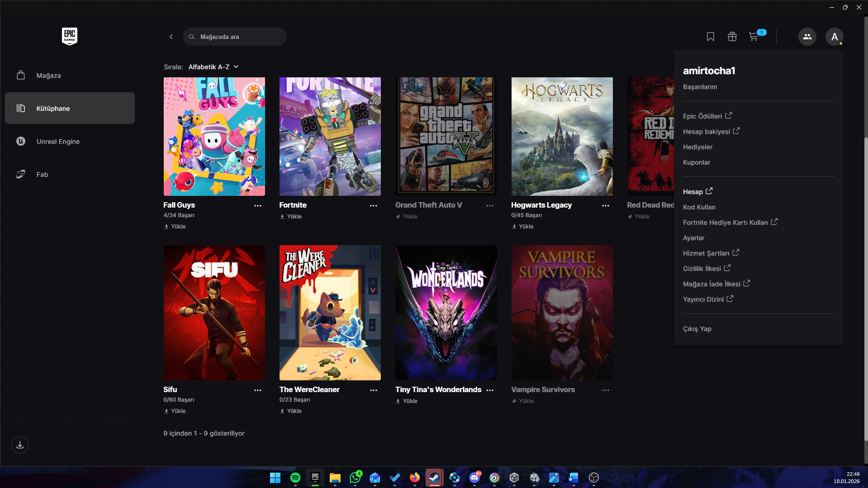868x488 pixels.
Task: Open the Fall Guys cover thumbnail
Action: click(x=214, y=137)
